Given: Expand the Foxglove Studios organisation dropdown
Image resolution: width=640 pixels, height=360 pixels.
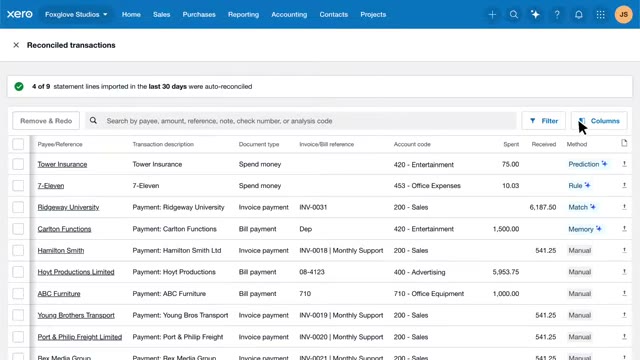Looking at the screenshot, I should [x=76, y=14].
